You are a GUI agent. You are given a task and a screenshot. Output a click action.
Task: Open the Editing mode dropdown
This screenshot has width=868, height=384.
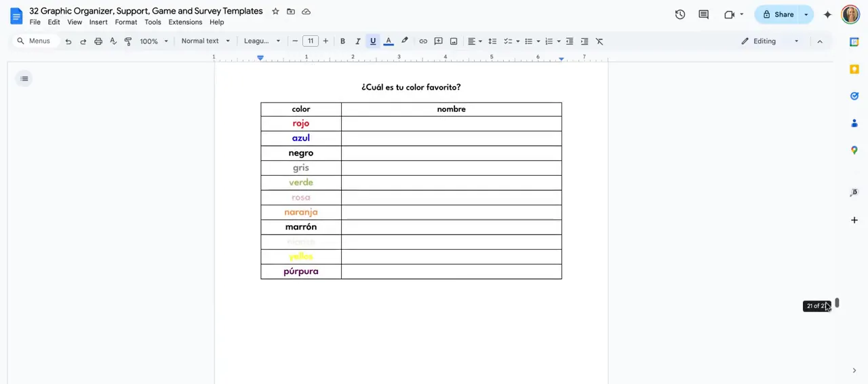point(770,41)
